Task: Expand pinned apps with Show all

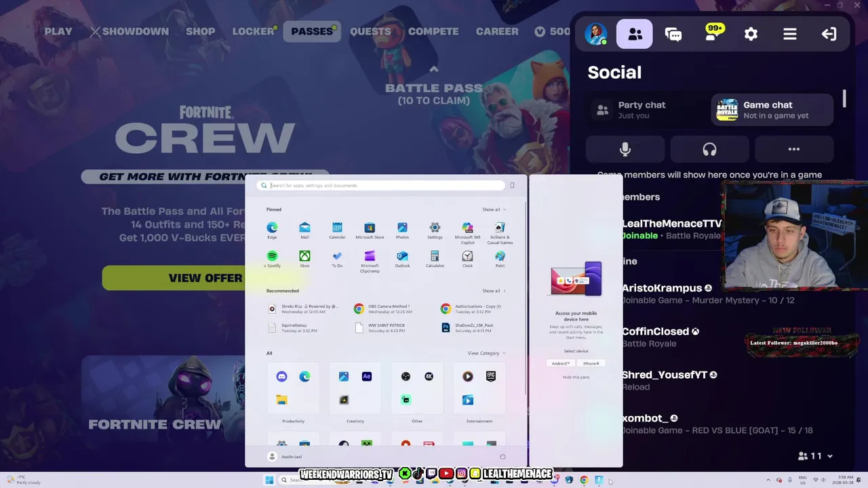Action: pos(493,209)
